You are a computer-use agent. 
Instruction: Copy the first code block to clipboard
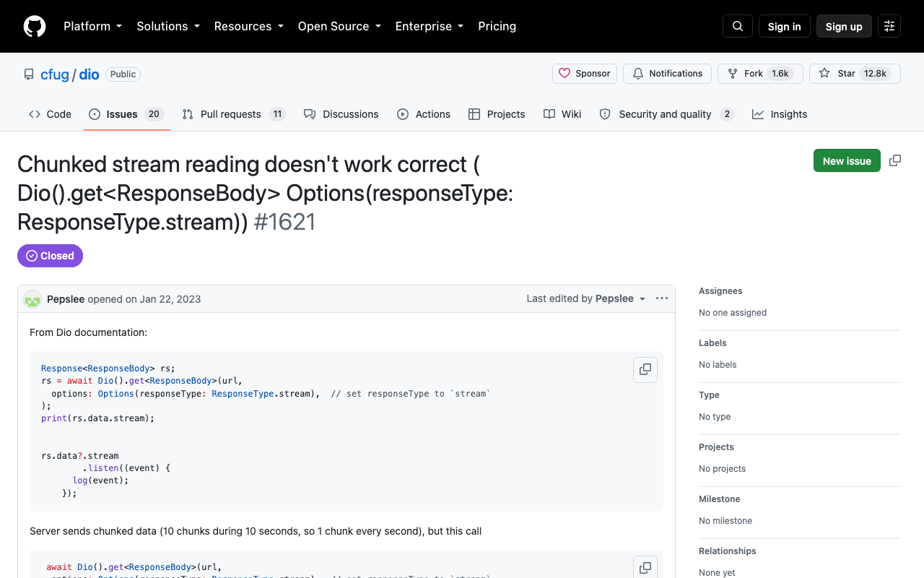point(645,369)
